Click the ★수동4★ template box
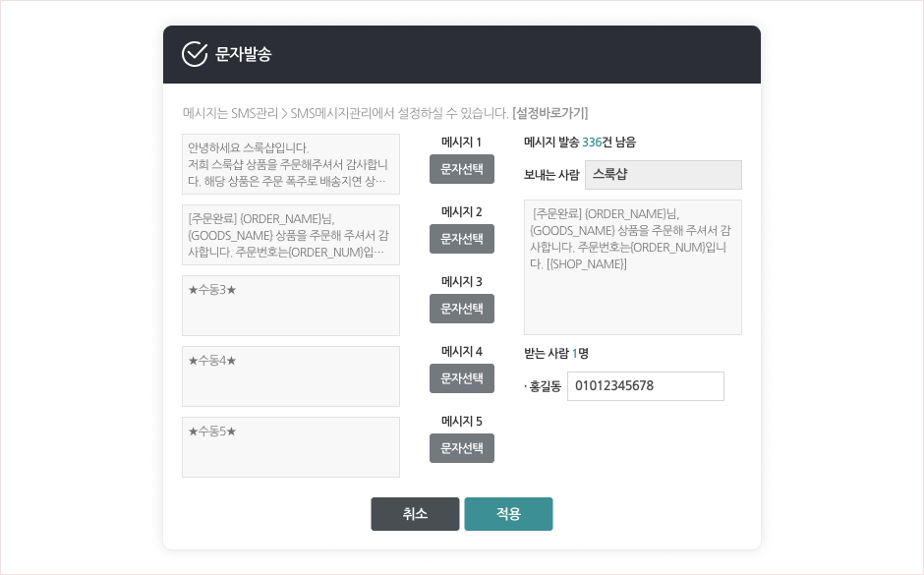The width and height of the screenshot is (924, 575). click(x=291, y=376)
